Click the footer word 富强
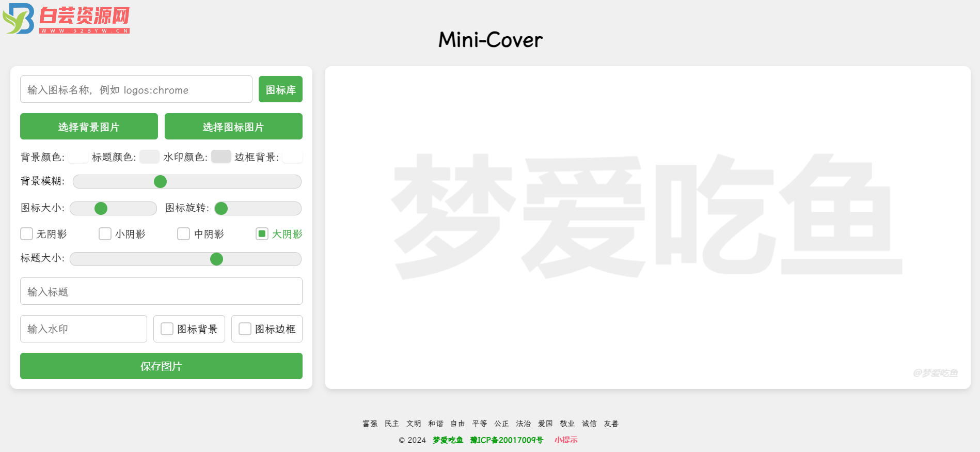 [370, 424]
